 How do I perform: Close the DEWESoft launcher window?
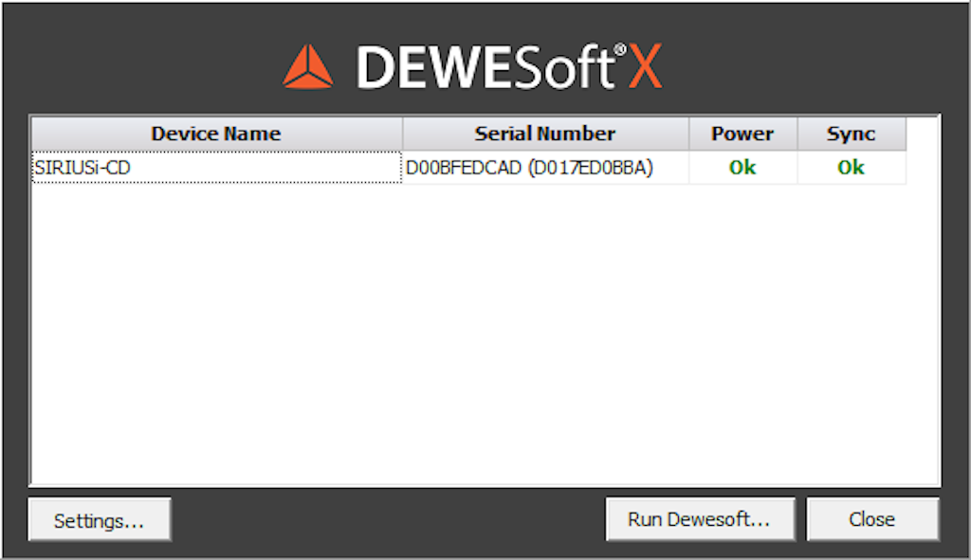point(872,519)
